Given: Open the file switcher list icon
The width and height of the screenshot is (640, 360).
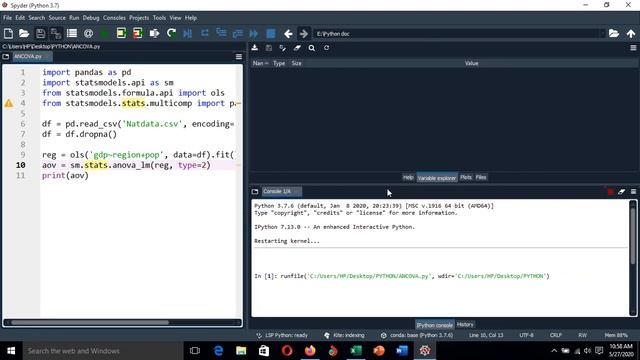Looking at the screenshot, I should click(72, 33).
